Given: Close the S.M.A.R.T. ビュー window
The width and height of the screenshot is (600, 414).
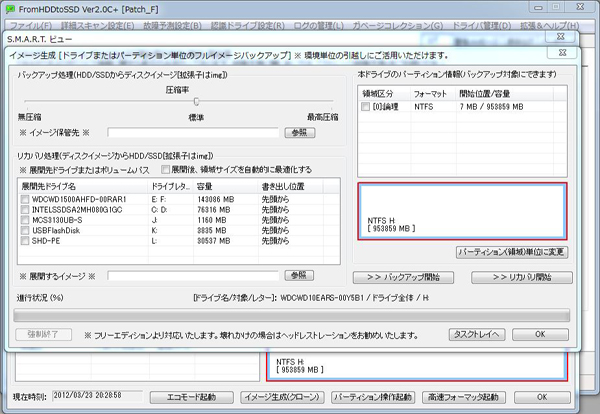Looking at the screenshot, I should click(561, 37).
